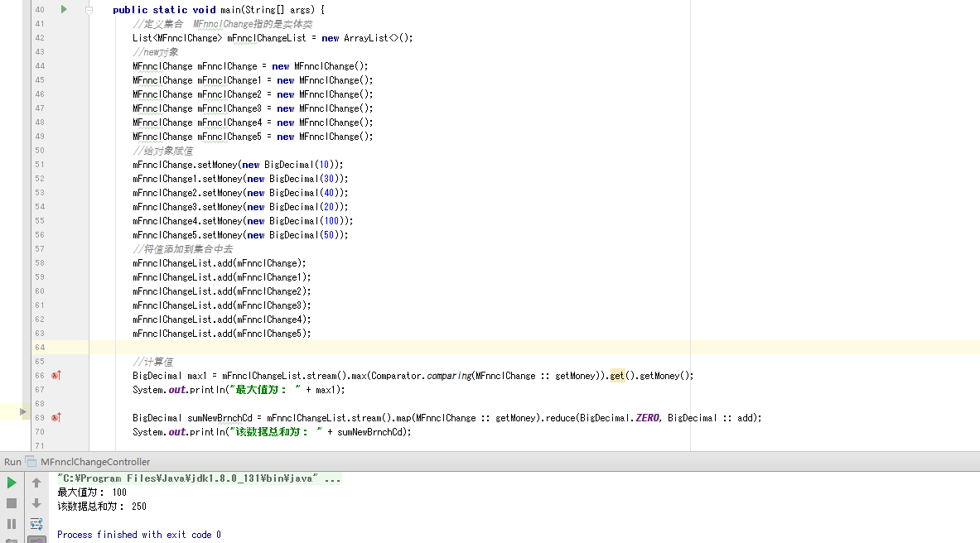Image resolution: width=980 pixels, height=543 pixels.
Task: Click variable 'max1' declaration on line 66
Action: click(x=197, y=376)
